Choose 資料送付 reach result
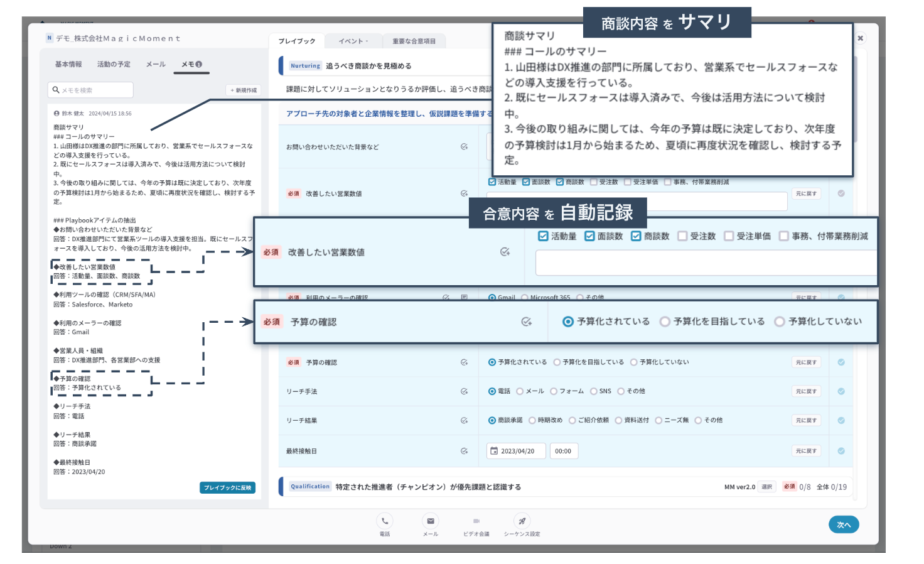924x564 pixels. (618, 420)
